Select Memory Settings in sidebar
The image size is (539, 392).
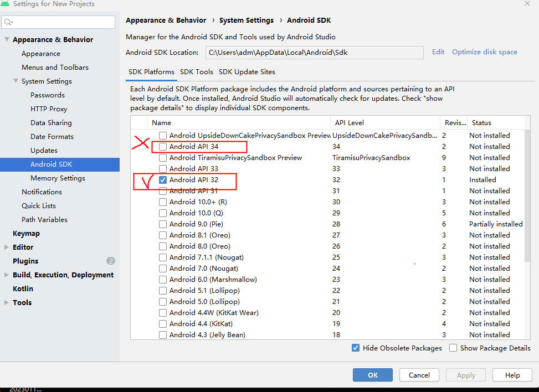pyautogui.click(x=58, y=178)
